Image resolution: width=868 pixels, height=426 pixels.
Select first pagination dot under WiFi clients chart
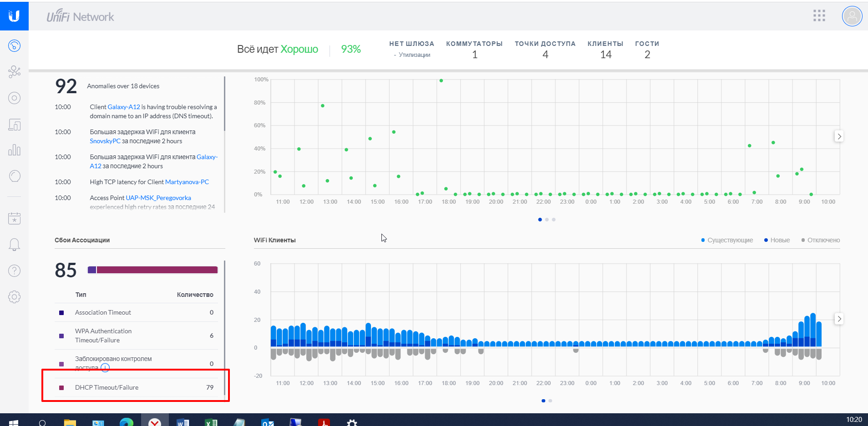click(x=543, y=401)
